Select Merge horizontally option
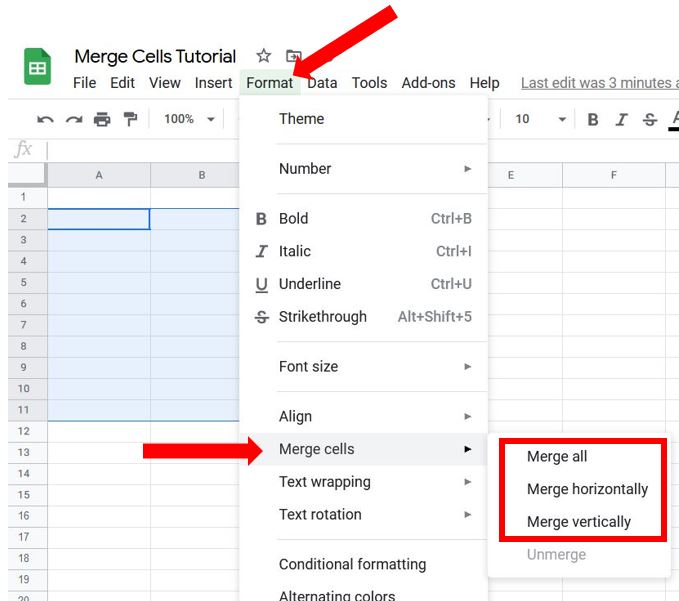The image size is (679, 601). coord(579,489)
